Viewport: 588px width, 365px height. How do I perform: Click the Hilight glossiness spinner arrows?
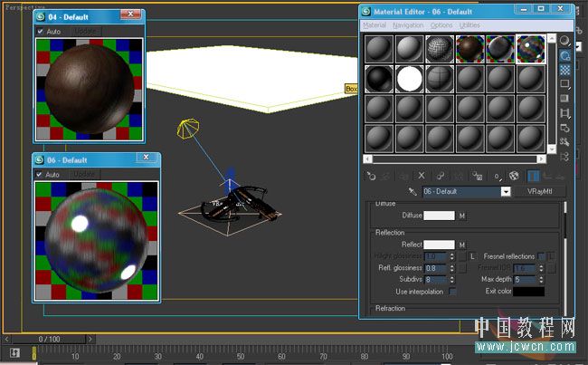(x=451, y=256)
